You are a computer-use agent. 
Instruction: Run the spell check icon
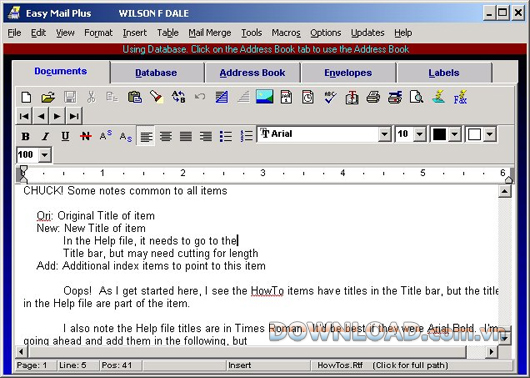click(330, 97)
